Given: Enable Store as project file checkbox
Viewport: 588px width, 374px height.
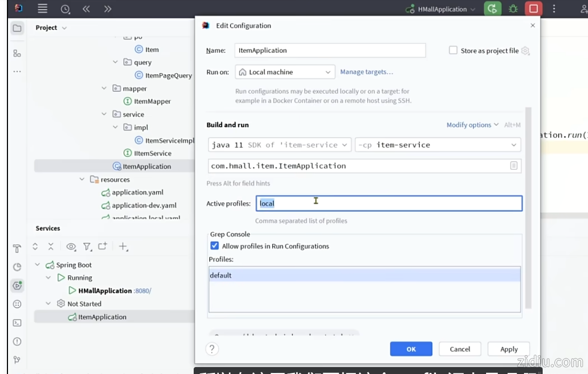Looking at the screenshot, I should point(453,50).
